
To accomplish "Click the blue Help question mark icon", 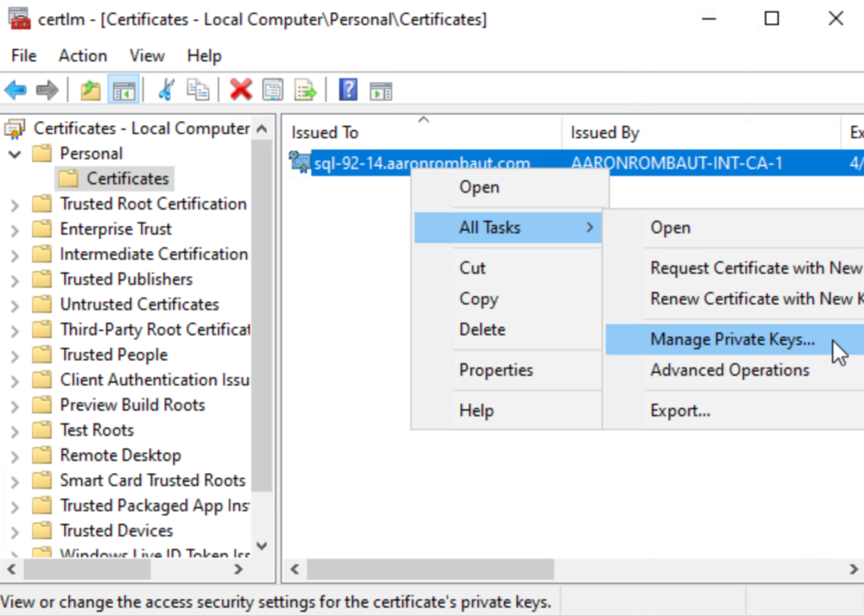I will 348,89.
